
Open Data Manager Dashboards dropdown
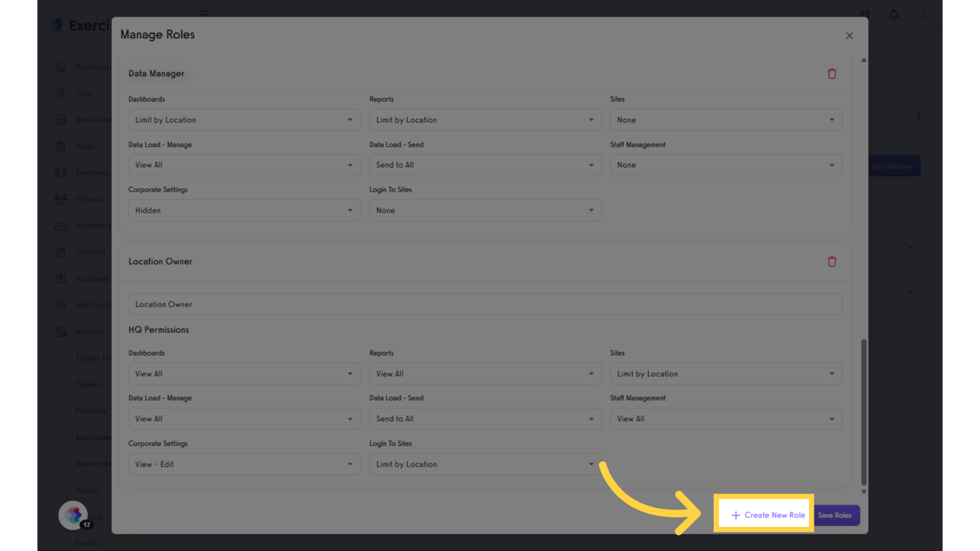click(x=244, y=120)
